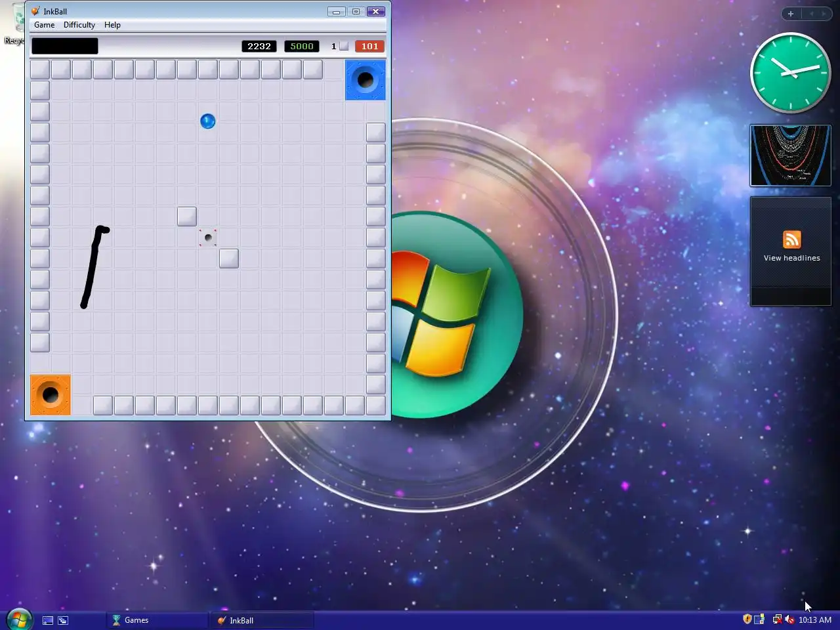Click the orange hole in the corner
The width and height of the screenshot is (840, 630).
[51, 395]
